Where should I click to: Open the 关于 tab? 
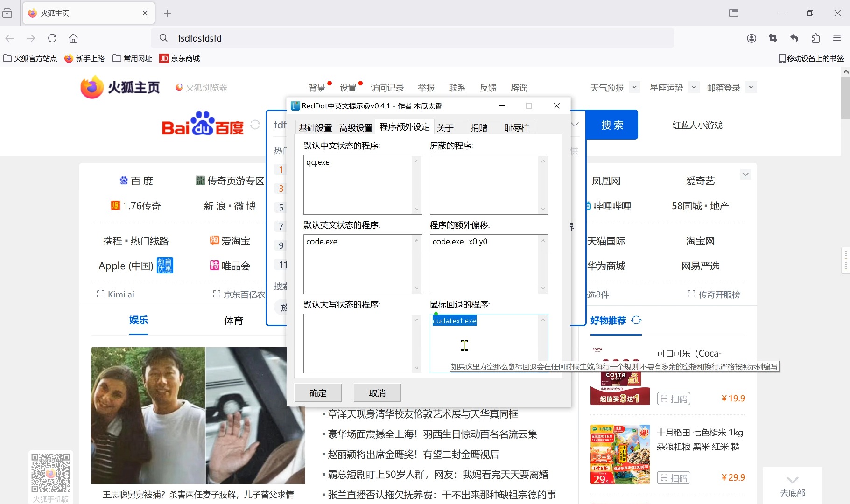tap(445, 127)
